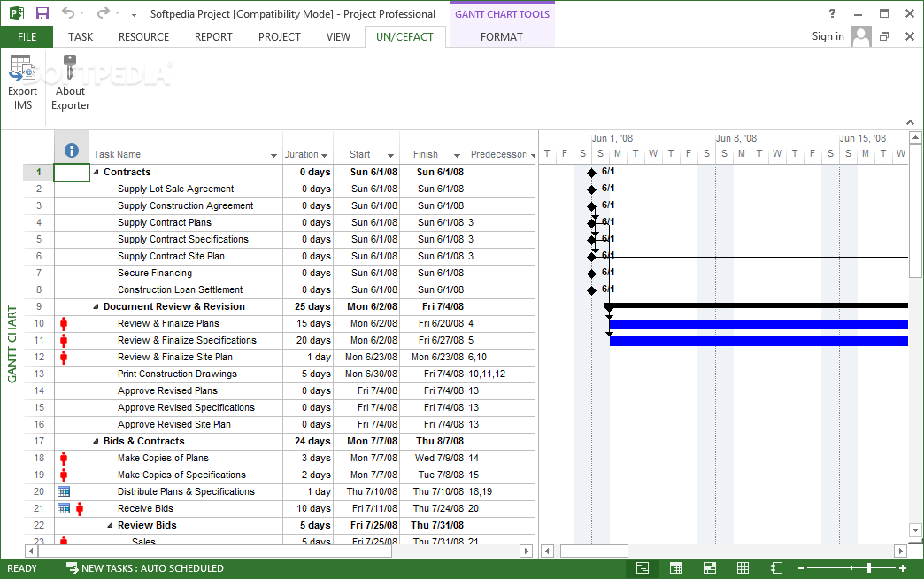Click red resource indicator on row 10
Screen dimensions: 924x579
[x=64, y=324]
